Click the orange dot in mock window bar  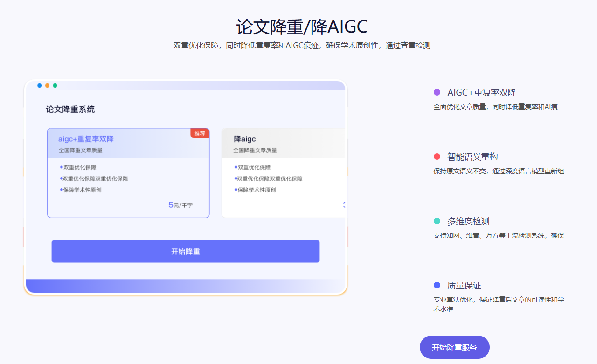pos(47,86)
